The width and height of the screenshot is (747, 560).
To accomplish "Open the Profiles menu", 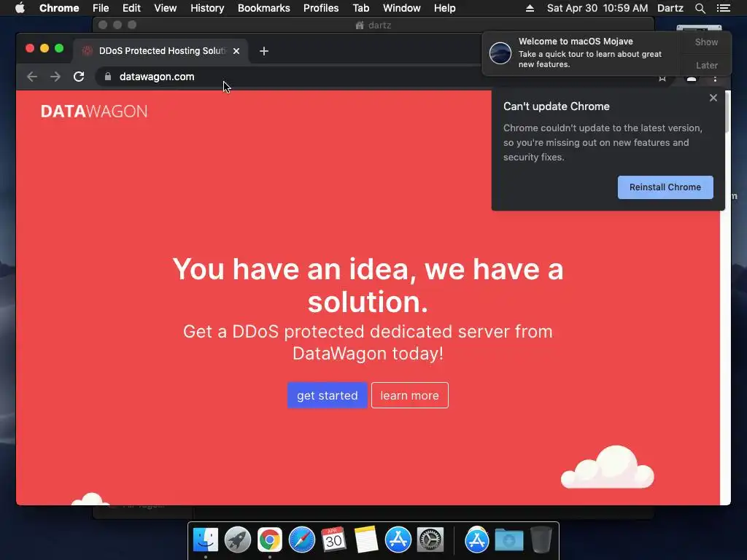I will click(321, 8).
